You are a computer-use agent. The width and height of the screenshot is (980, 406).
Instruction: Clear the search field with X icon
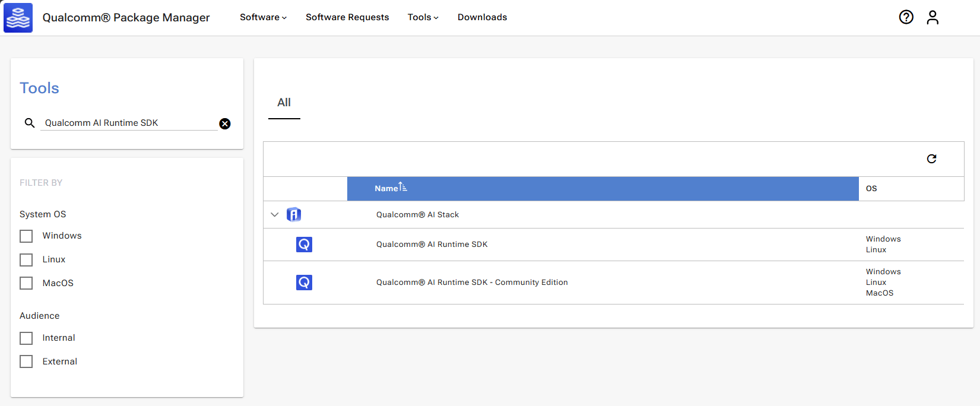225,123
